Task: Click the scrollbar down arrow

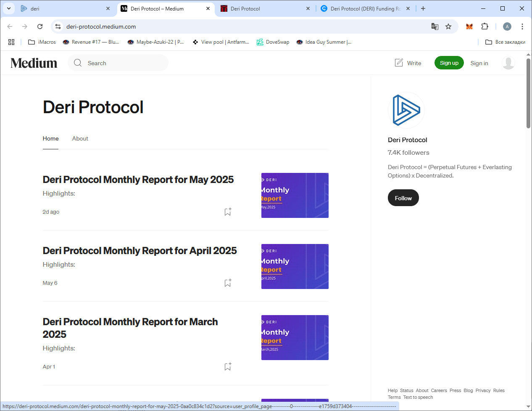Action: pyautogui.click(x=528, y=407)
